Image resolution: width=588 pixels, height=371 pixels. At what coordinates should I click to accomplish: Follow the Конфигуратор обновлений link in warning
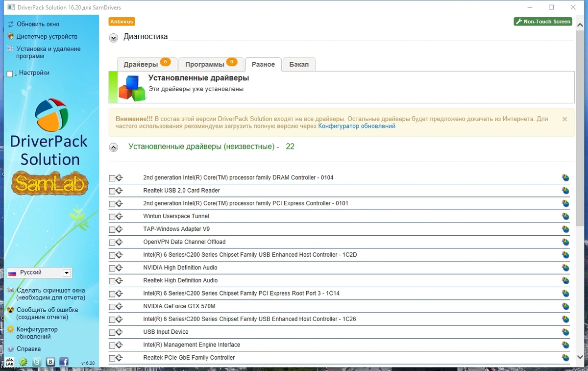(x=357, y=126)
